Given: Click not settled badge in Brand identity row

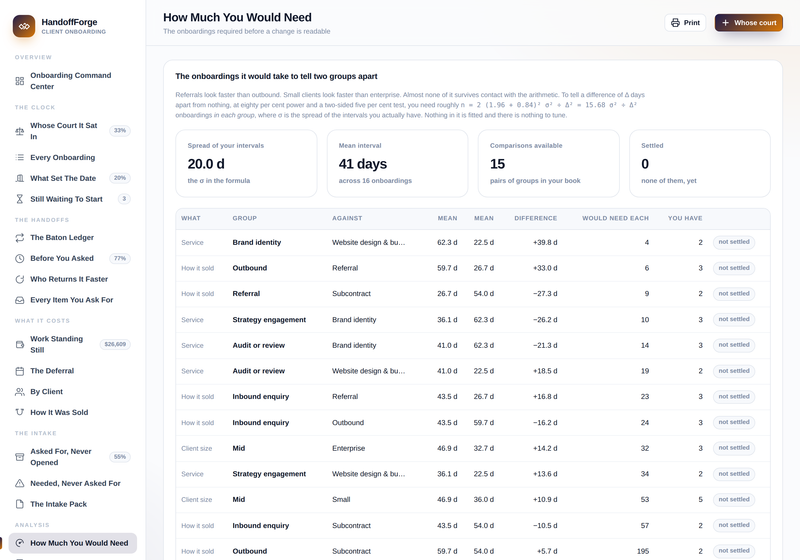Looking at the screenshot, I should coord(734,242).
